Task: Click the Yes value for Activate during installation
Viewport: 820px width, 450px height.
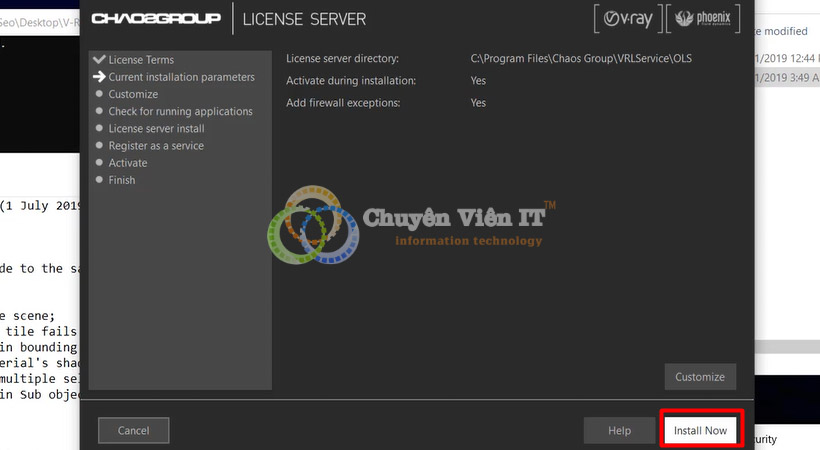Action: tap(478, 81)
